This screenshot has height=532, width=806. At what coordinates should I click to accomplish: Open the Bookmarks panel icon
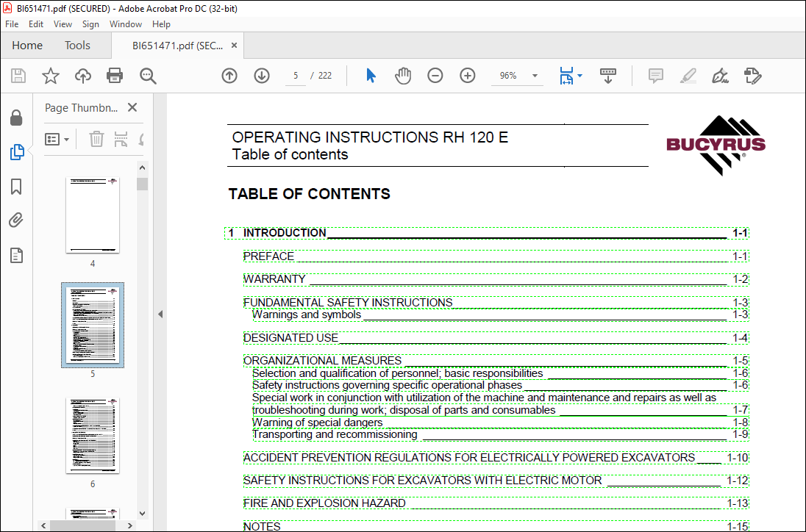(x=16, y=187)
